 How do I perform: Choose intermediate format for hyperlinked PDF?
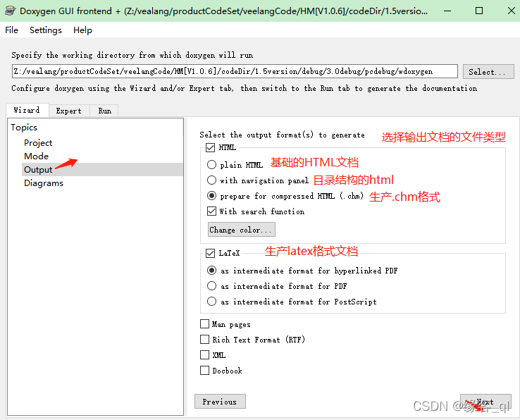pyautogui.click(x=211, y=271)
